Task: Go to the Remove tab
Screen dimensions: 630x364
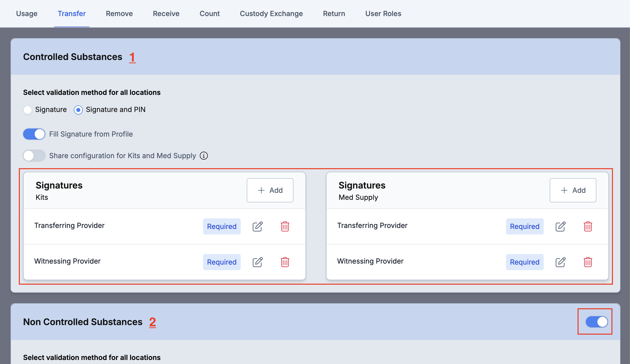Action: click(119, 14)
